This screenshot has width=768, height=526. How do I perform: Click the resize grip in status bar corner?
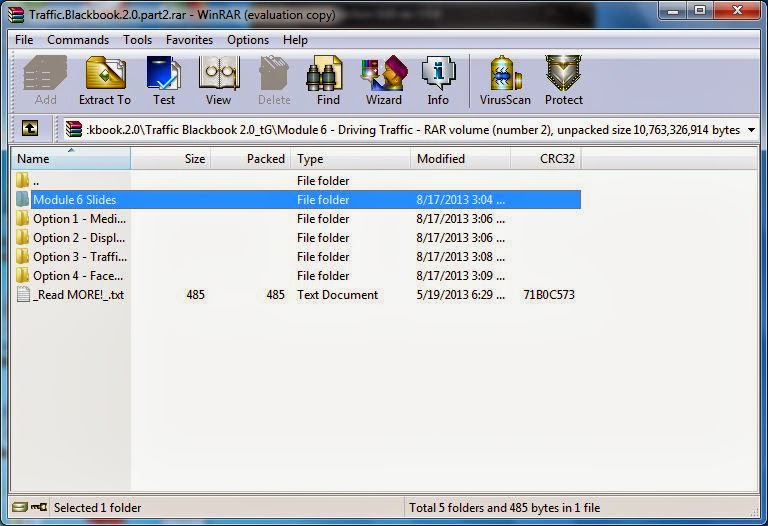(x=754, y=510)
